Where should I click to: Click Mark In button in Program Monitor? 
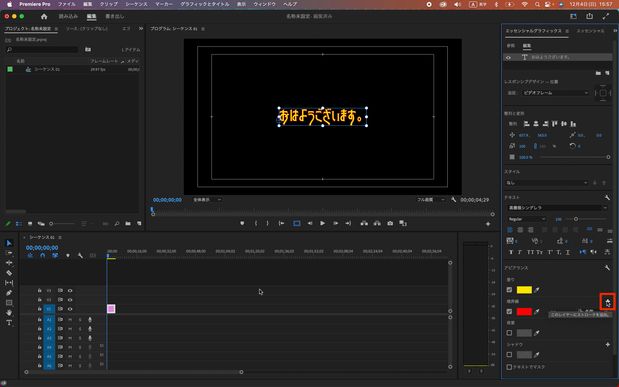click(x=256, y=223)
